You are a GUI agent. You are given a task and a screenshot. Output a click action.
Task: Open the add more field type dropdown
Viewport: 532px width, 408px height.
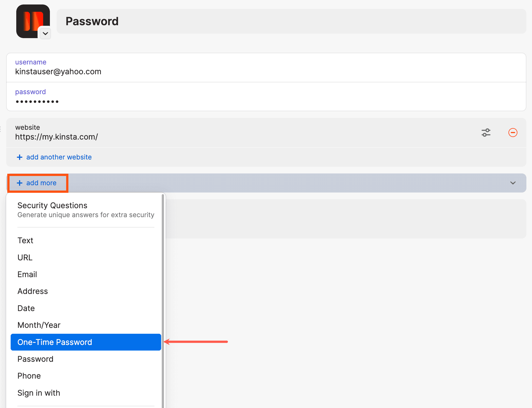point(38,183)
